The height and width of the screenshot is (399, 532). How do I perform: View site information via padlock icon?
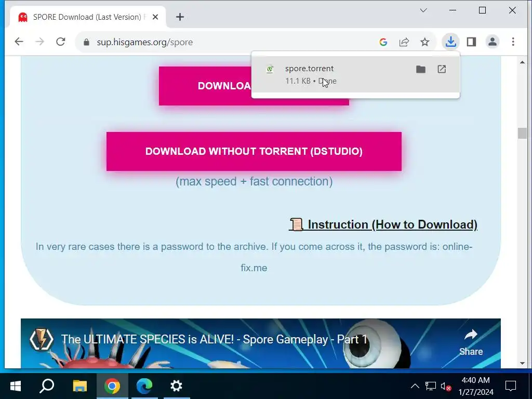[x=86, y=42]
